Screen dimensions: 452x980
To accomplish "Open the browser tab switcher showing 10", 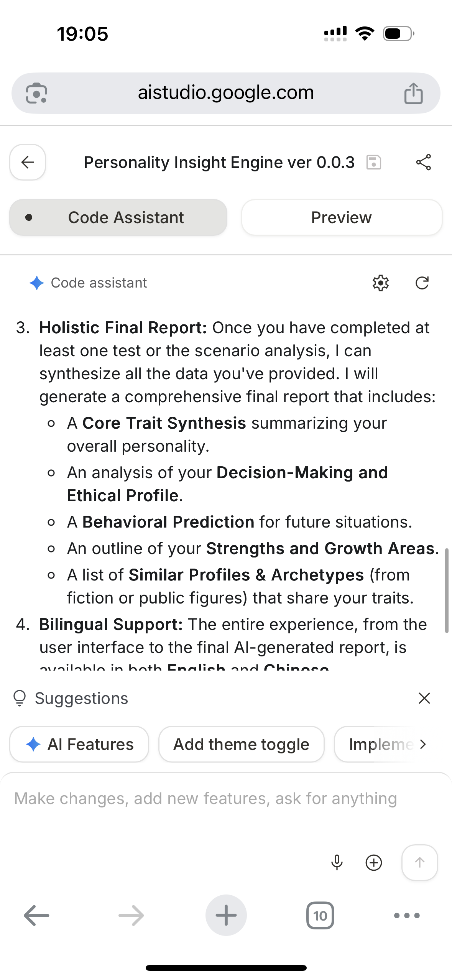I will (320, 916).
